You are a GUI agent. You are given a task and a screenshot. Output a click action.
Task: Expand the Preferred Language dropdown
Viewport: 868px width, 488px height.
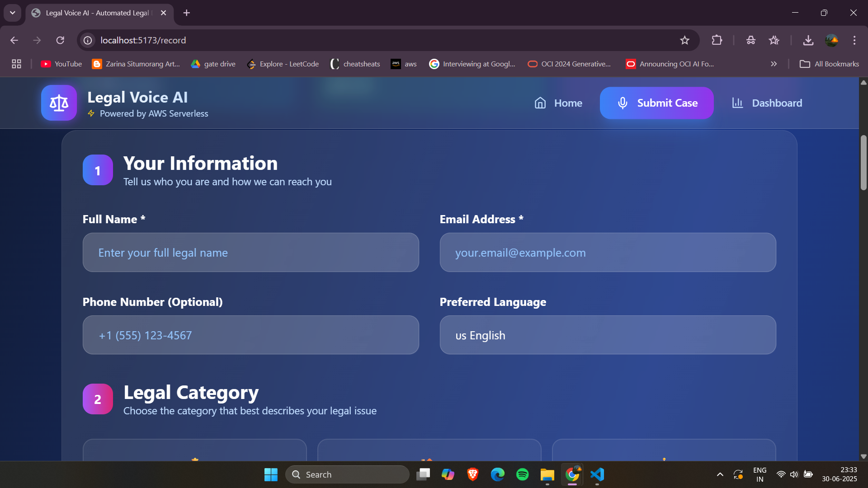pos(607,335)
